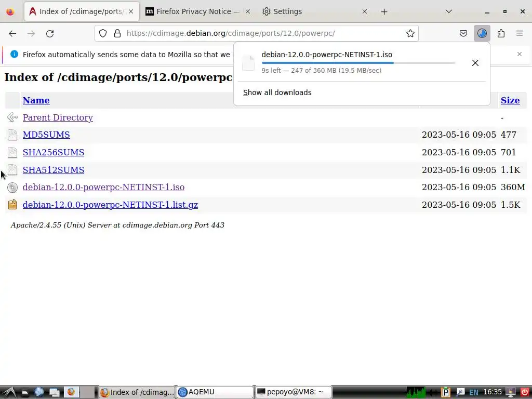Image resolution: width=532 pixels, height=399 pixels.
Task: Open debian-12.0.0-powerpc-NETINST-1.list.gz link
Action: [x=110, y=205]
